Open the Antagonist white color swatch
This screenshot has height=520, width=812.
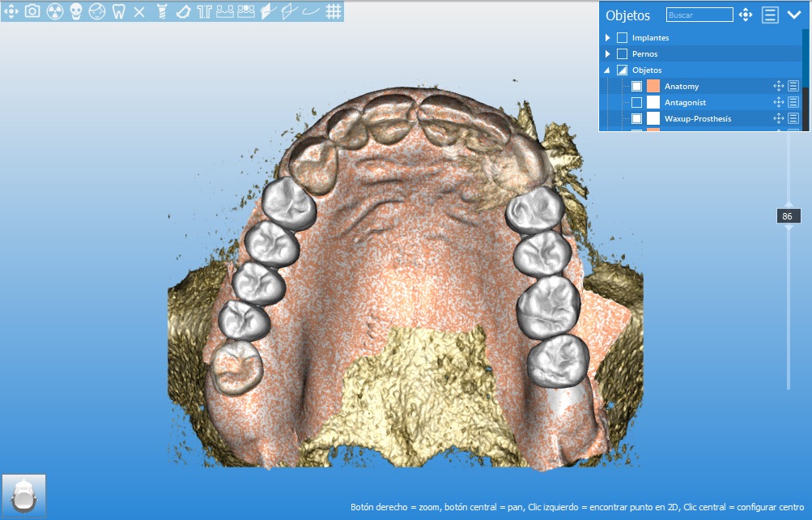[653, 102]
